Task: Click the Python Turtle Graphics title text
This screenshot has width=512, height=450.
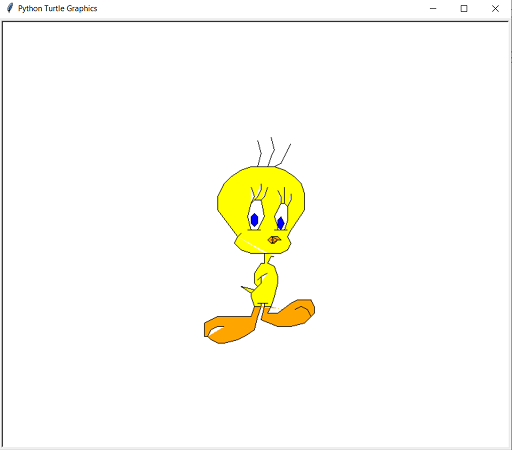Action: click(x=57, y=8)
